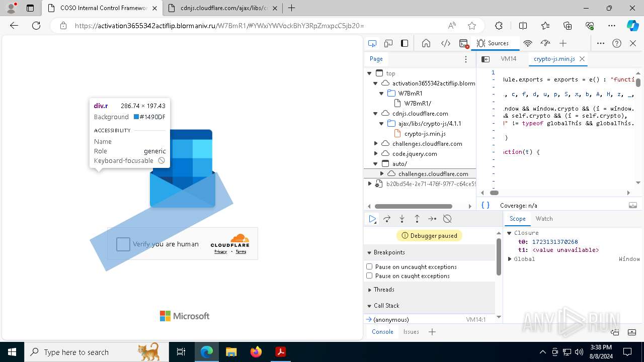The image size is (644, 362).
Task: Open the Cloudflare Privacy link
Action: (x=220, y=251)
